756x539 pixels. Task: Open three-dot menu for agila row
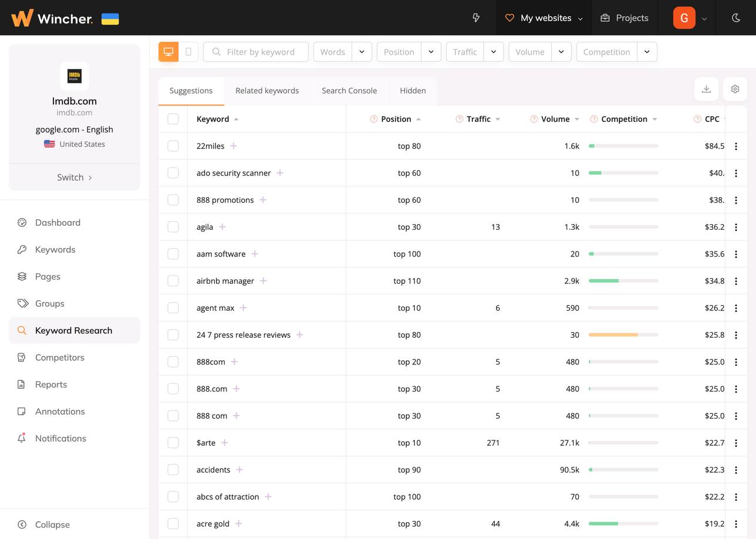coord(736,227)
